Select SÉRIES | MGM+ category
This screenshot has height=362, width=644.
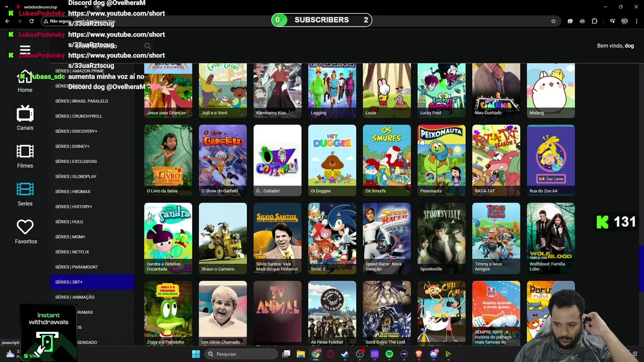click(x=93, y=237)
